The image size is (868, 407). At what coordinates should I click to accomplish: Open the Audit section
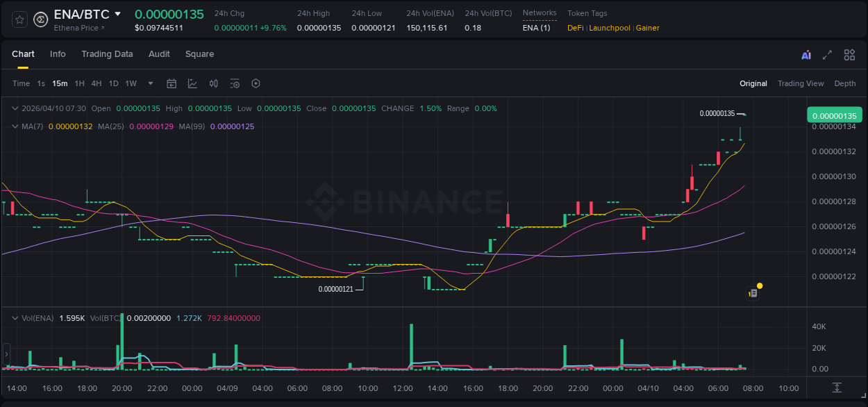coord(159,54)
